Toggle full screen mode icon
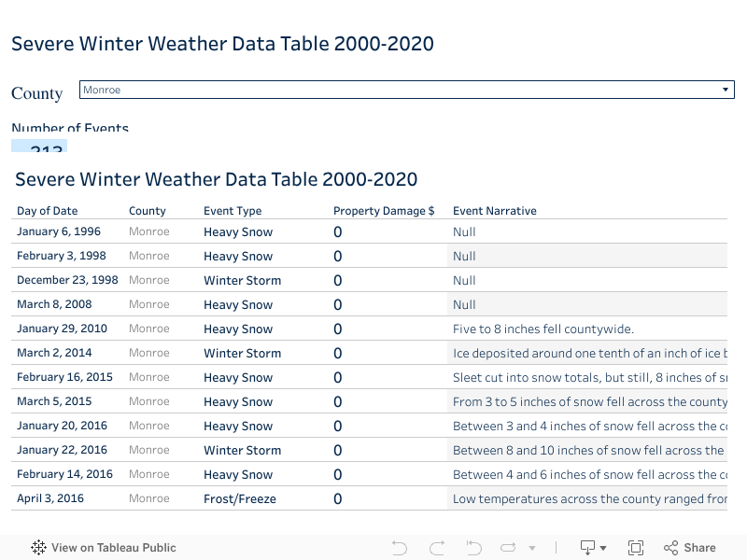The height and width of the screenshot is (560, 747). pyautogui.click(x=636, y=547)
